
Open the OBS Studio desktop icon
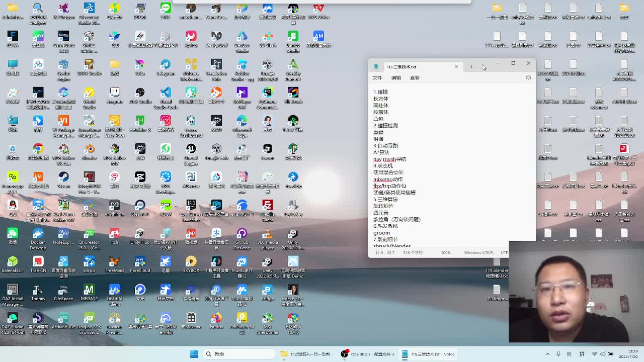[x=140, y=96]
